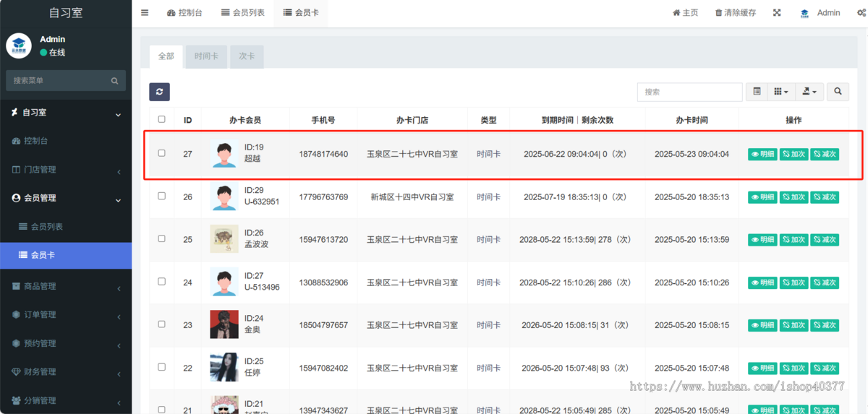Click 减次 for row ID 26
Image resolution: width=868 pixels, height=414 pixels.
click(825, 197)
